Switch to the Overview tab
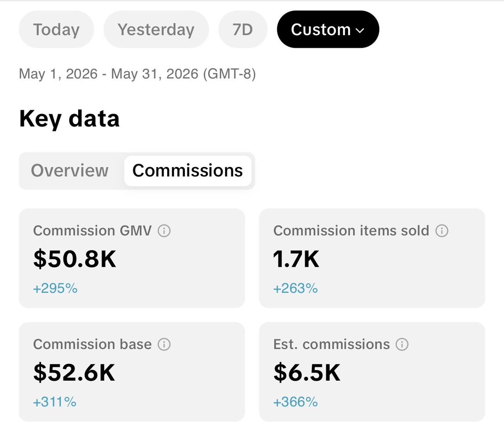 (70, 171)
